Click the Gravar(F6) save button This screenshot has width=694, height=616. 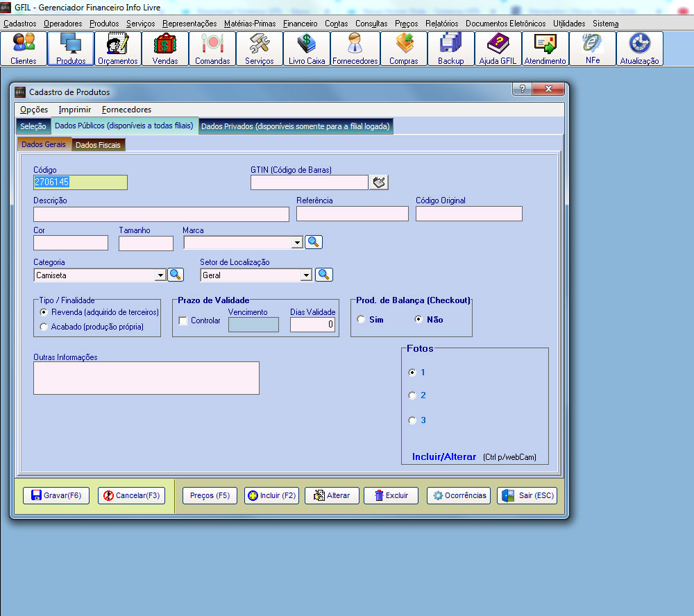pos(56,495)
